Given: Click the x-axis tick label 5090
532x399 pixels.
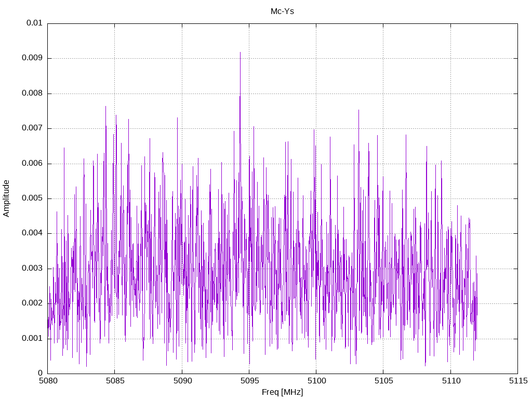Looking at the screenshot, I should [x=182, y=381].
